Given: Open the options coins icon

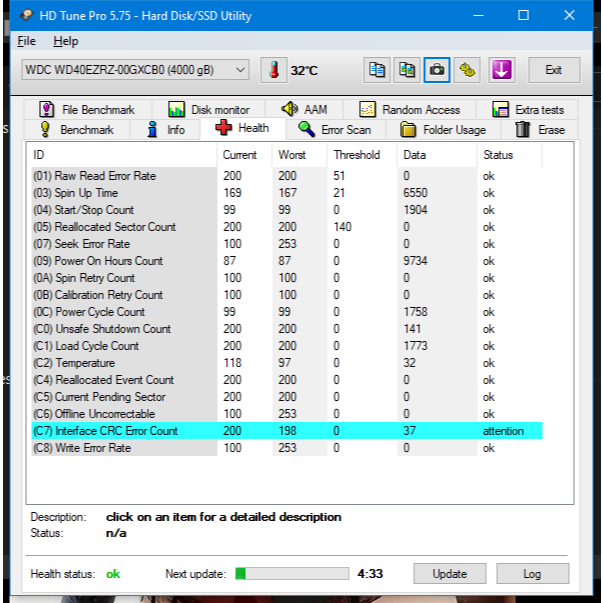Looking at the screenshot, I should pos(467,70).
